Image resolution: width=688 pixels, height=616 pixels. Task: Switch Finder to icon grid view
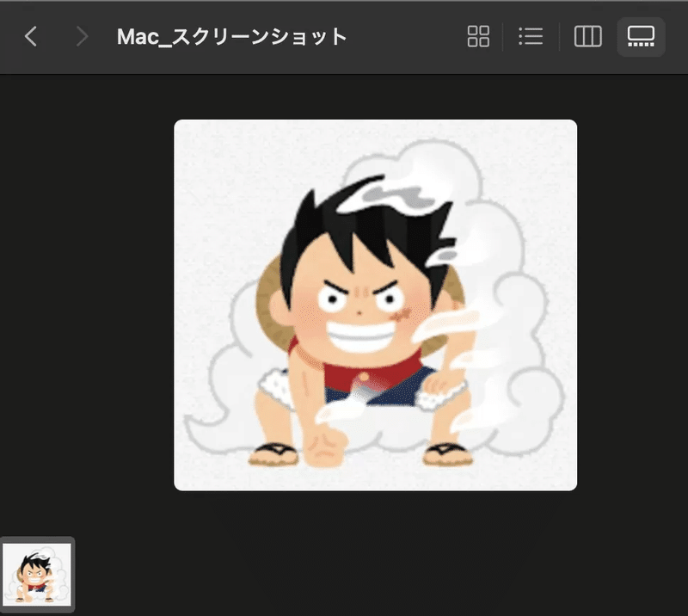point(478,36)
